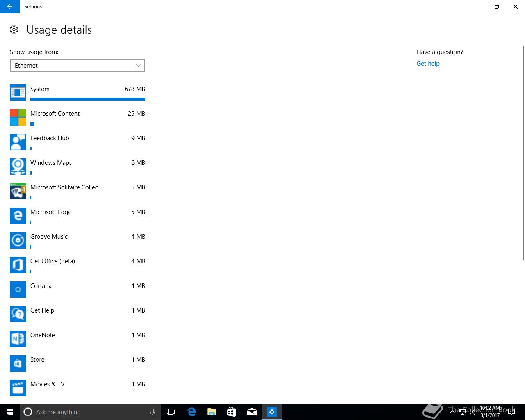Viewport: 525px width, 420px height.
Task: Click the Get Office (Beta) icon
Action: (18, 265)
